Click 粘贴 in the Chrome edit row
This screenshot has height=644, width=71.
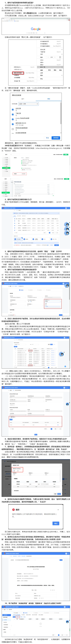click(60, 70)
